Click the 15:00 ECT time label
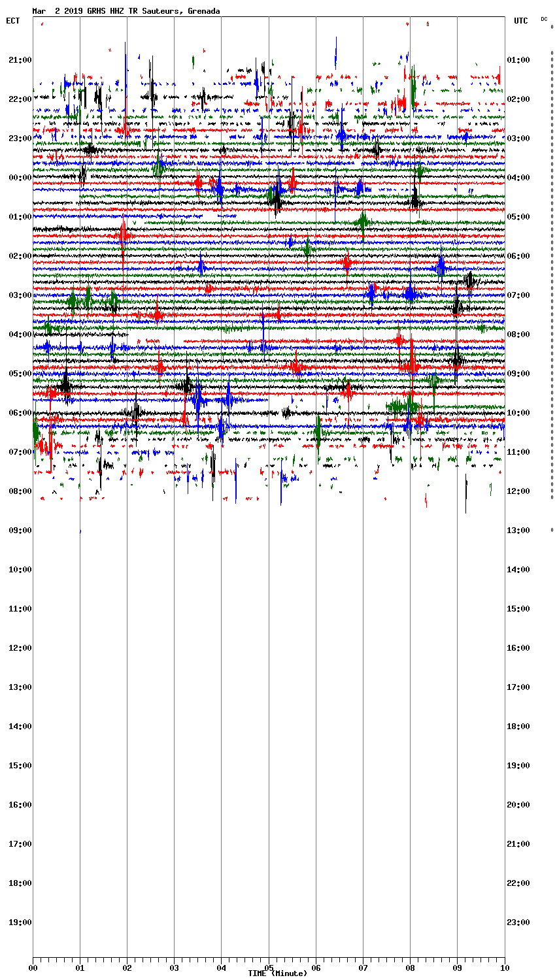557x980 pixels. pos(20,766)
